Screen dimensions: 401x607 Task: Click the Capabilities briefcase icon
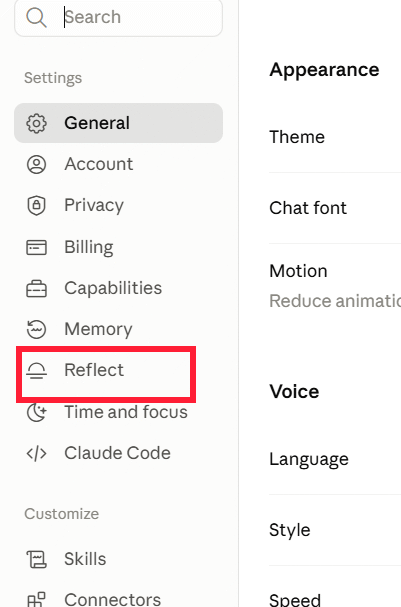click(36, 288)
